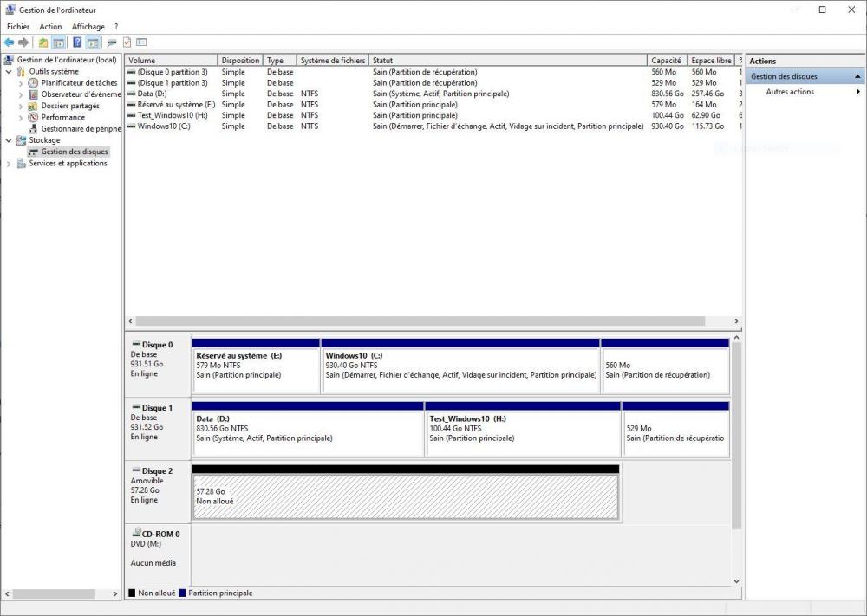This screenshot has width=867, height=616.
Task: Open the Fichier menu
Action: tap(18, 27)
